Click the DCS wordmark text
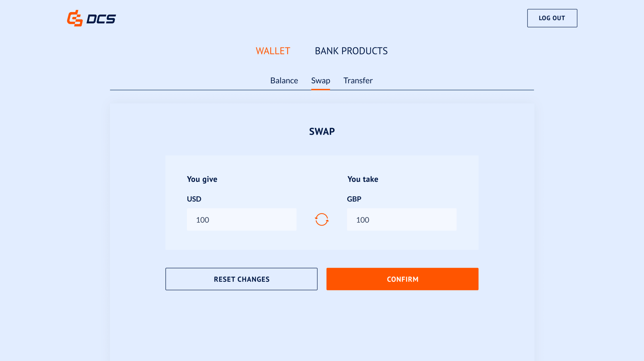This screenshot has height=361, width=644. click(101, 19)
